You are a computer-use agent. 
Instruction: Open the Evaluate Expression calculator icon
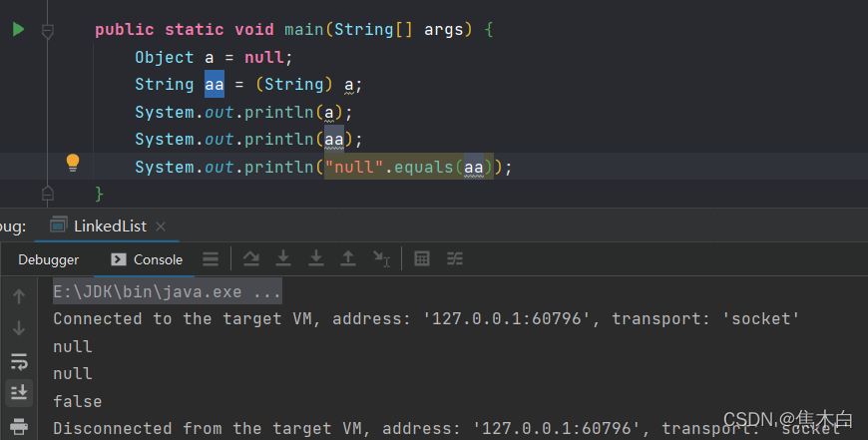[x=422, y=259]
